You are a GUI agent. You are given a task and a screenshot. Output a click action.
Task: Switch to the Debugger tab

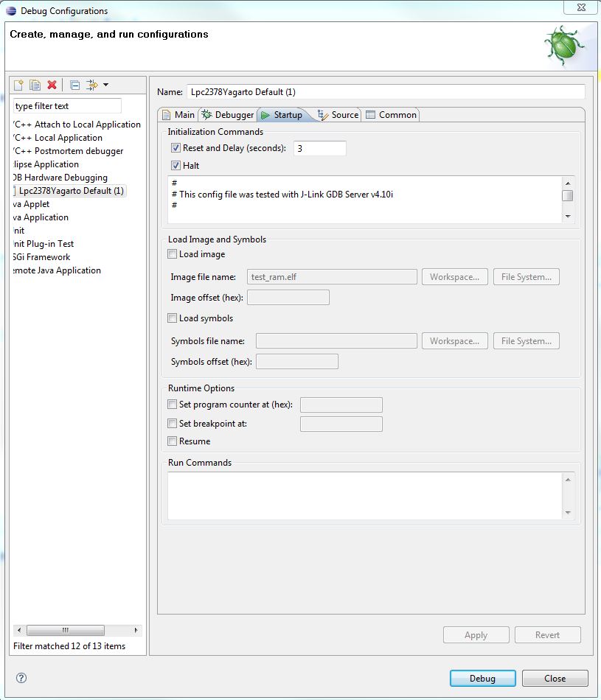pos(227,115)
